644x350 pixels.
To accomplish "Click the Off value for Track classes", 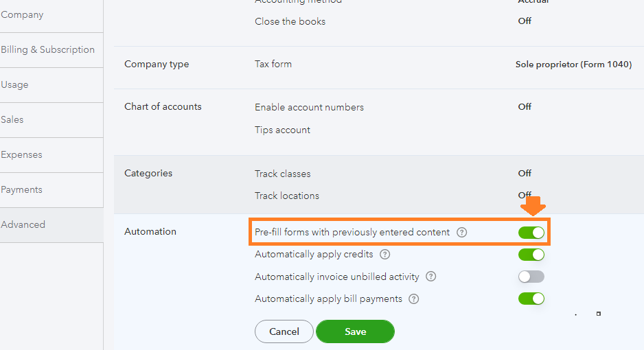I will (525, 173).
